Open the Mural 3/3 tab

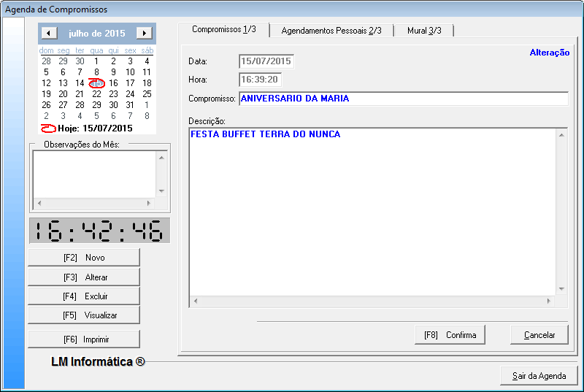pos(423,30)
